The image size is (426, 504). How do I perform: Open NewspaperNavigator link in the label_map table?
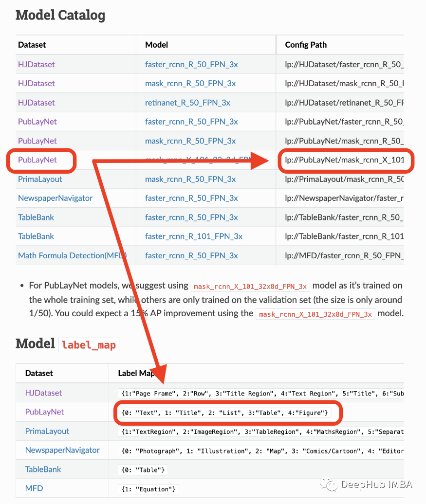coord(62,450)
